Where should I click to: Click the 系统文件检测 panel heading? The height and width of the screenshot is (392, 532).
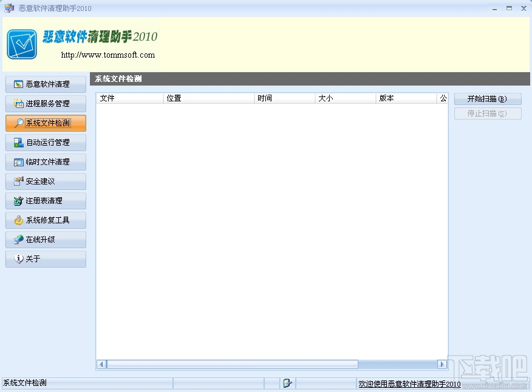[118, 79]
